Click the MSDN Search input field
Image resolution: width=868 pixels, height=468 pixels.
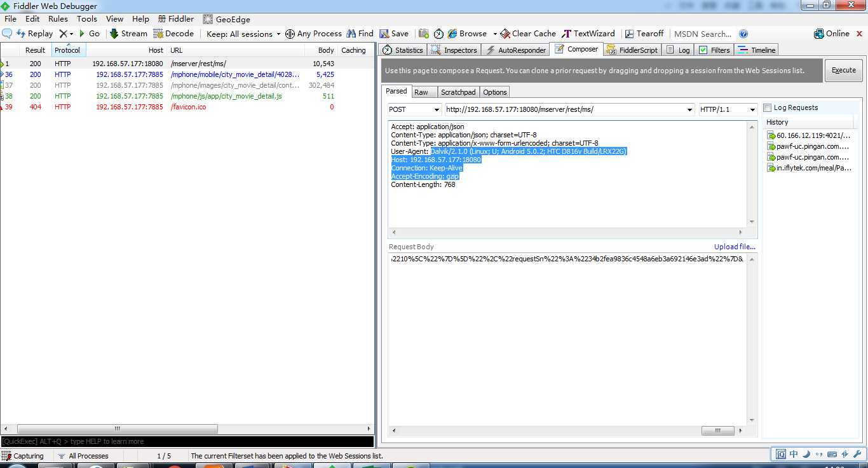(703, 34)
